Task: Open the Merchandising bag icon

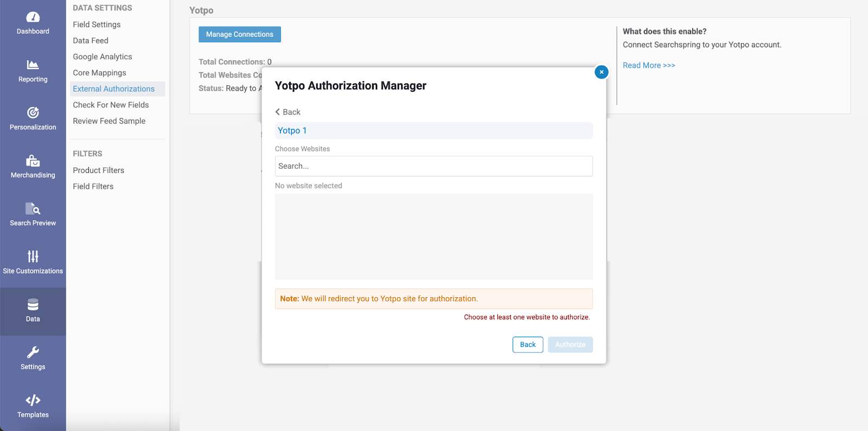Action: (33, 160)
